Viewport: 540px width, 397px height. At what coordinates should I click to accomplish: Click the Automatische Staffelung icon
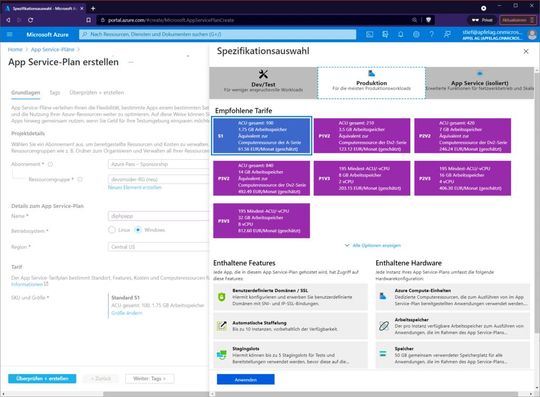click(x=222, y=325)
